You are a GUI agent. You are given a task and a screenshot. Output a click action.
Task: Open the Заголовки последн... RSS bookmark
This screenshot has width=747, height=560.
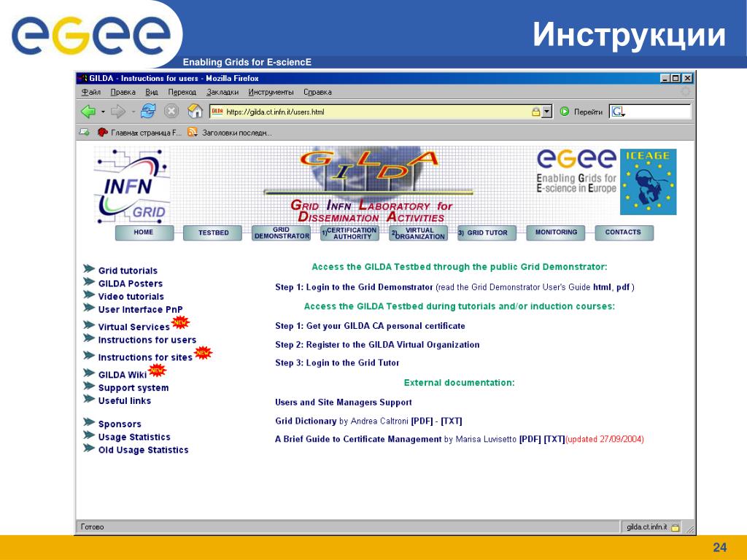coord(230,133)
